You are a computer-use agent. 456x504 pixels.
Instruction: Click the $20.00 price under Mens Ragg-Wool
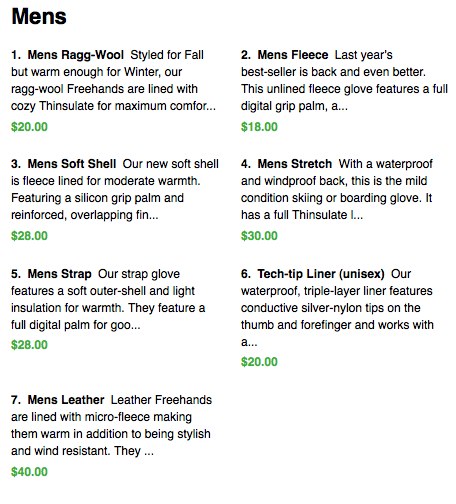(29, 127)
